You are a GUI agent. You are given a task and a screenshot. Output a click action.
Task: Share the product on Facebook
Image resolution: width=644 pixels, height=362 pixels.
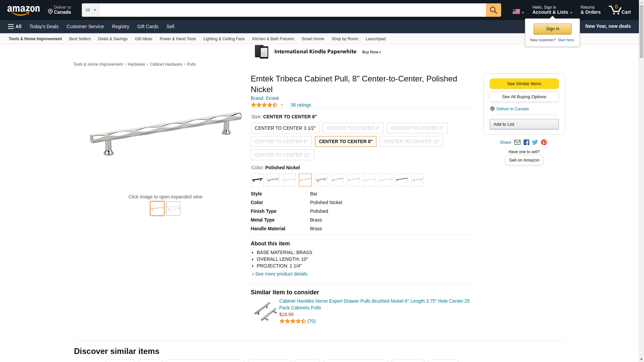(x=526, y=142)
